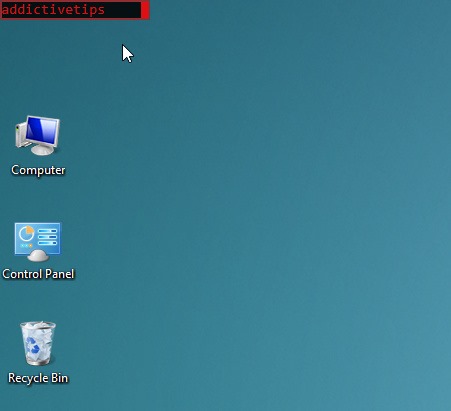
Task: Click the crumpled paper atop the Recycle Bin
Action: coord(37,327)
